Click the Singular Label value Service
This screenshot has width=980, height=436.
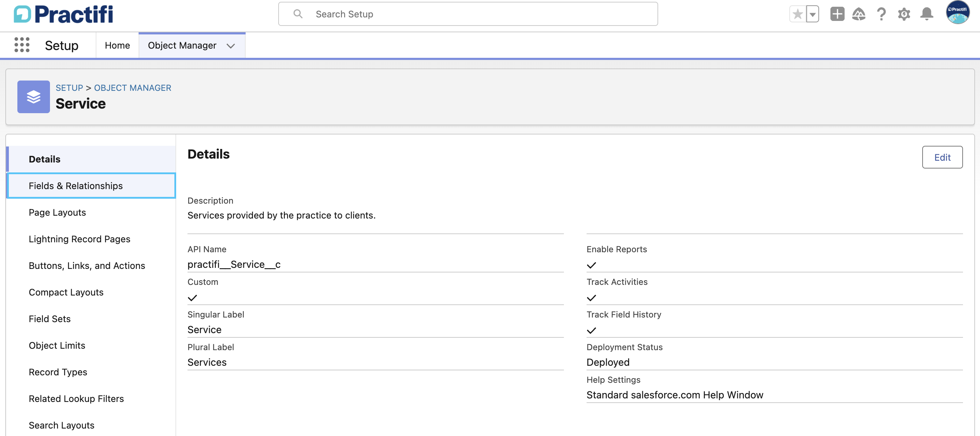tap(204, 330)
